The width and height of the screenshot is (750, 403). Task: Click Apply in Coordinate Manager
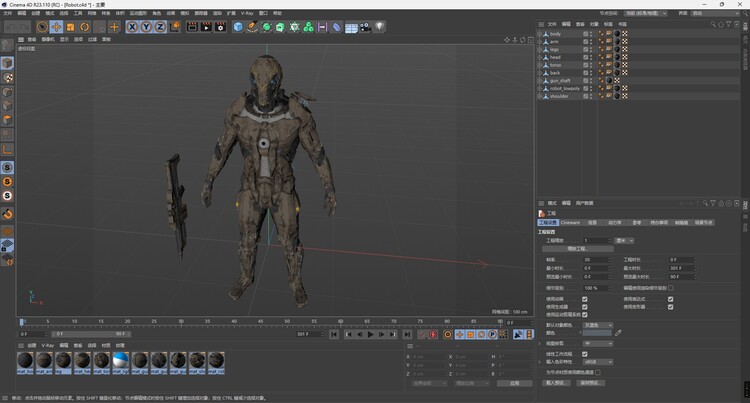pyautogui.click(x=514, y=383)
